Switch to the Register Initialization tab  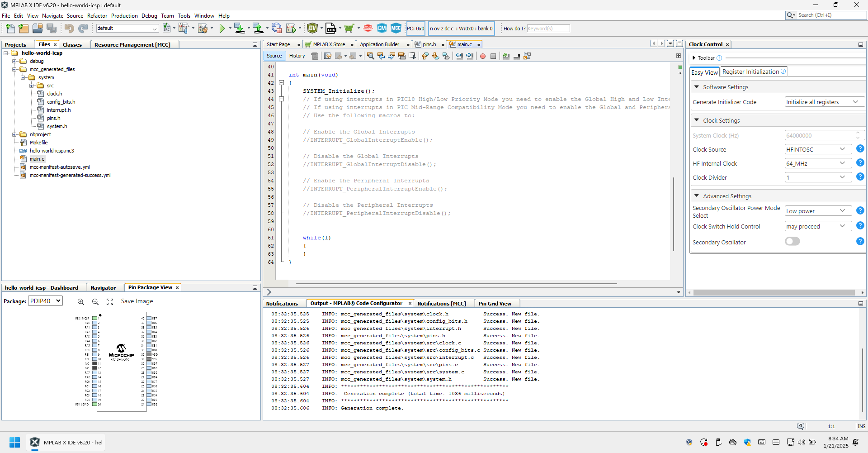[754, 72]
